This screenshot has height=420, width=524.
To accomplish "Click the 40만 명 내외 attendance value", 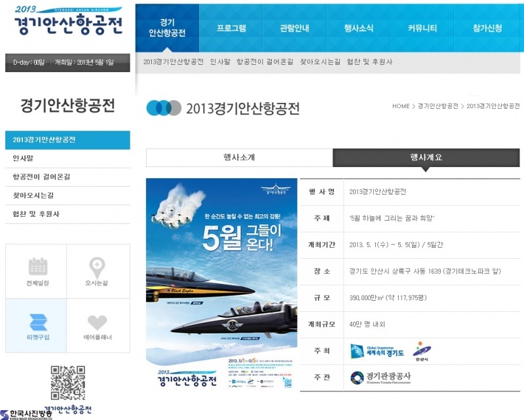I will click(x=367, y=324).
